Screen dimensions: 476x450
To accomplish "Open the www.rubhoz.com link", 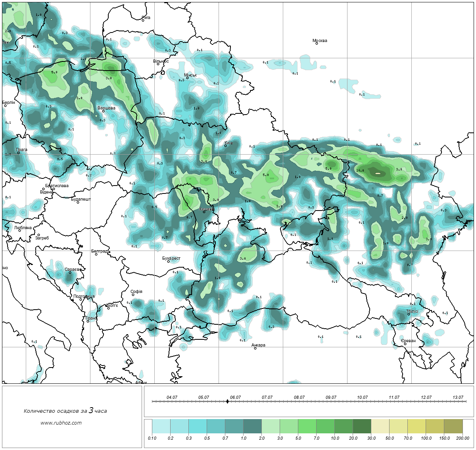I will coord(61,423).
